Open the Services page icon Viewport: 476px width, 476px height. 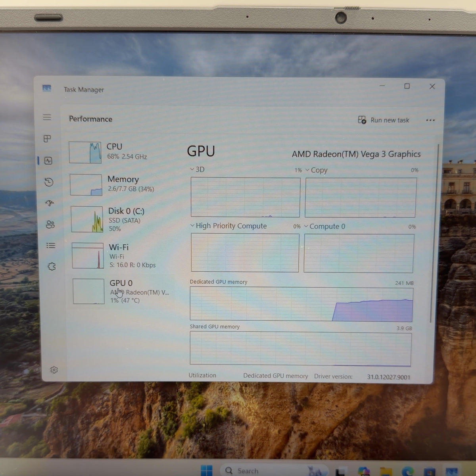coord(52,267)
